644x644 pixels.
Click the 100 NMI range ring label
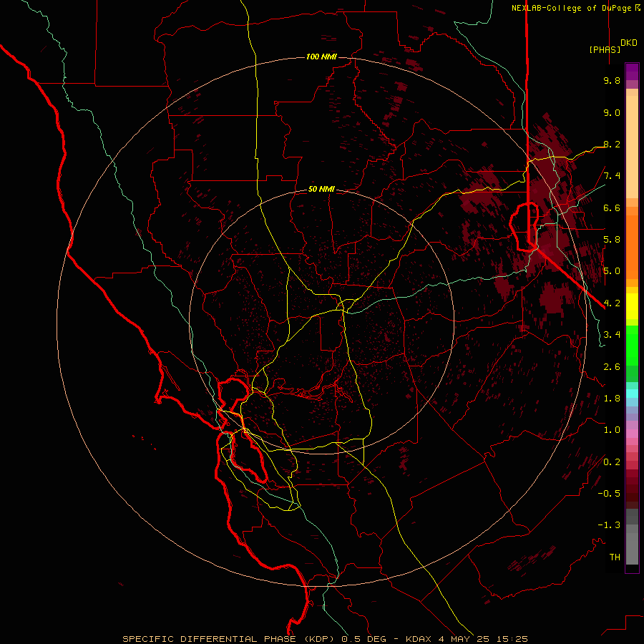[321, 57]
